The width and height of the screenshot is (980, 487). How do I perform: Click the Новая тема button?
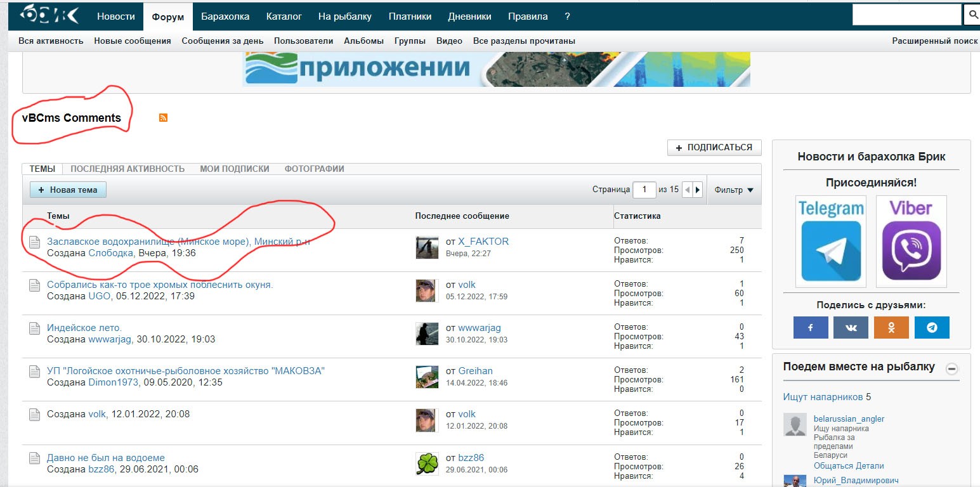point(68,190)
